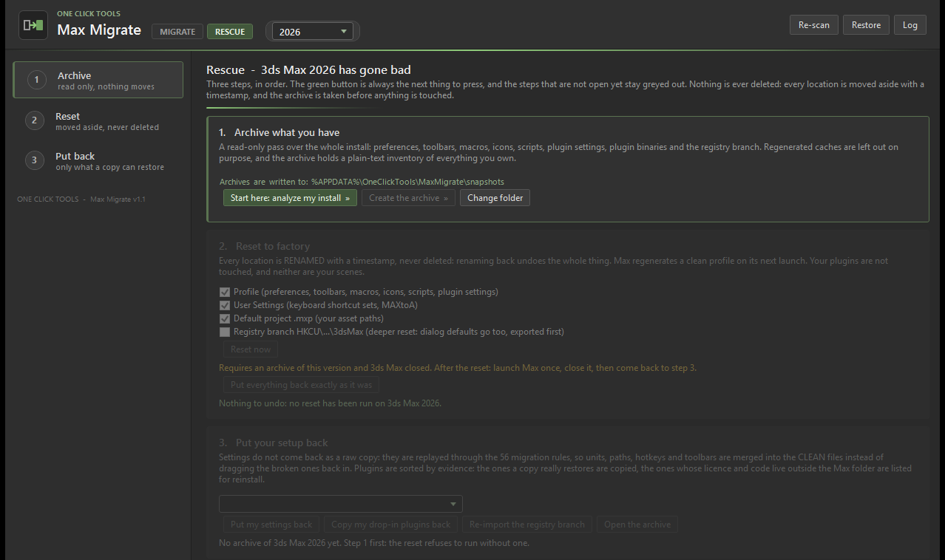Screen dimensions: 945x560
Task: Click Start here: analyze my install
Action: 290,198
